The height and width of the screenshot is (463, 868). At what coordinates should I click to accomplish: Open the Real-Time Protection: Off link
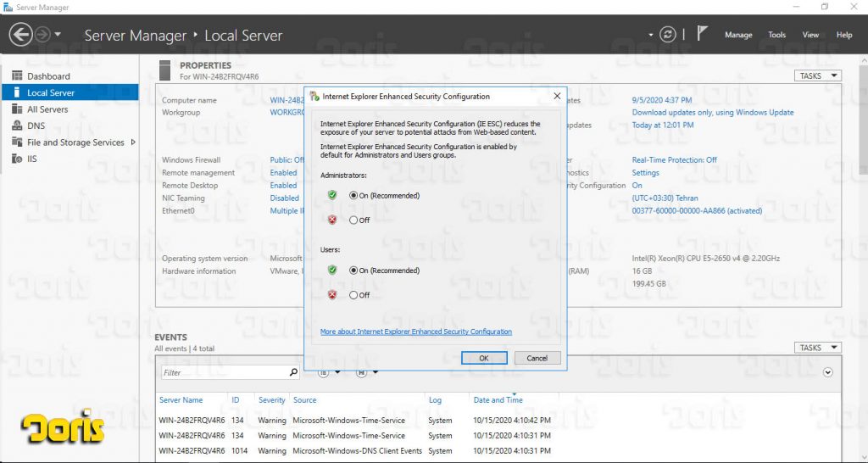click(x=674, y=159)
